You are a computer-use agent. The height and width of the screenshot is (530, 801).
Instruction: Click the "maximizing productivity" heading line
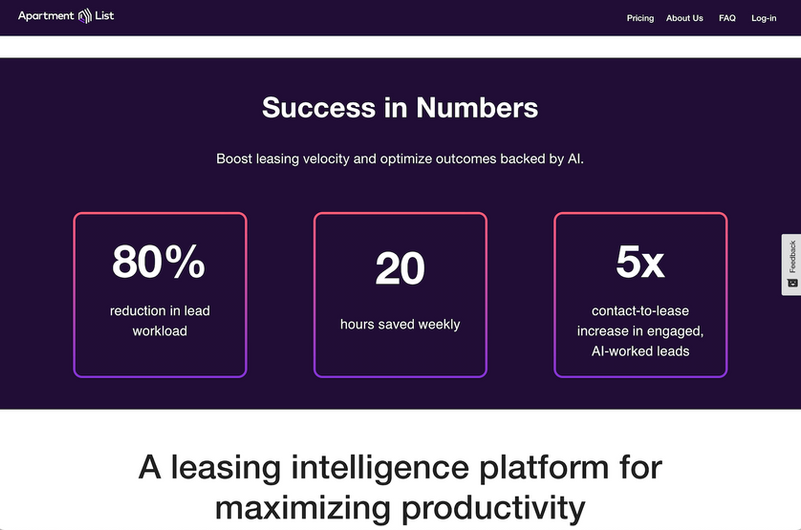tap(400, 507)
